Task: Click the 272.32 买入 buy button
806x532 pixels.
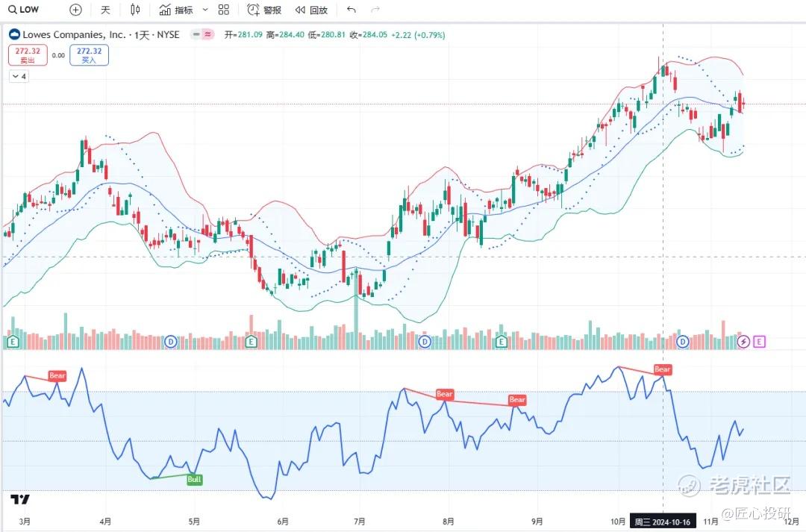Action: coord(89,55)
